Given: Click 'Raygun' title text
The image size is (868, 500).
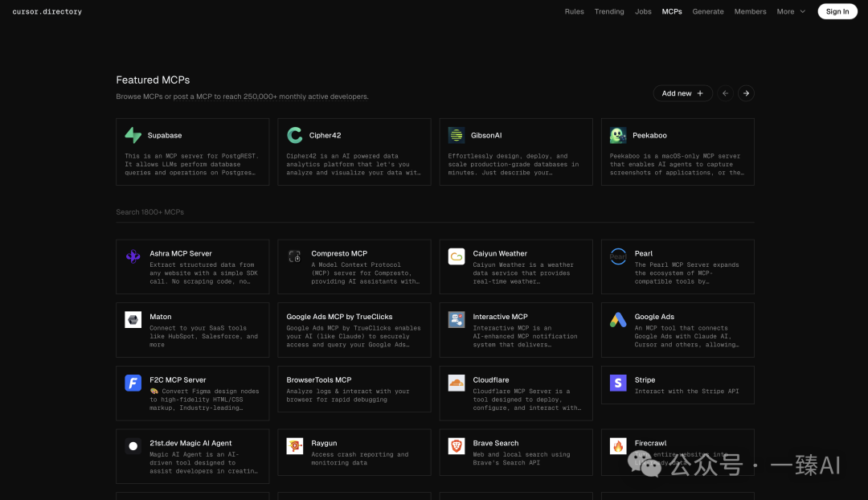Looking at the screenshot, I should click(324, 443).
